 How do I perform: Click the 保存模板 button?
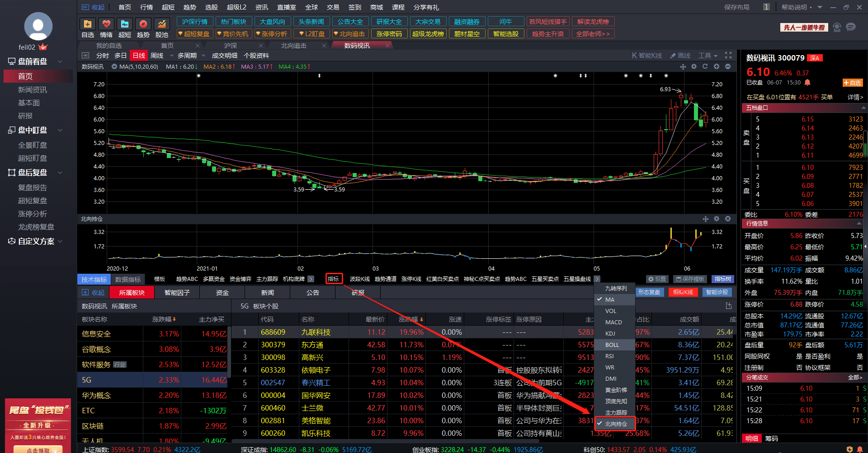pyautogui.click(x=690, y=279)
